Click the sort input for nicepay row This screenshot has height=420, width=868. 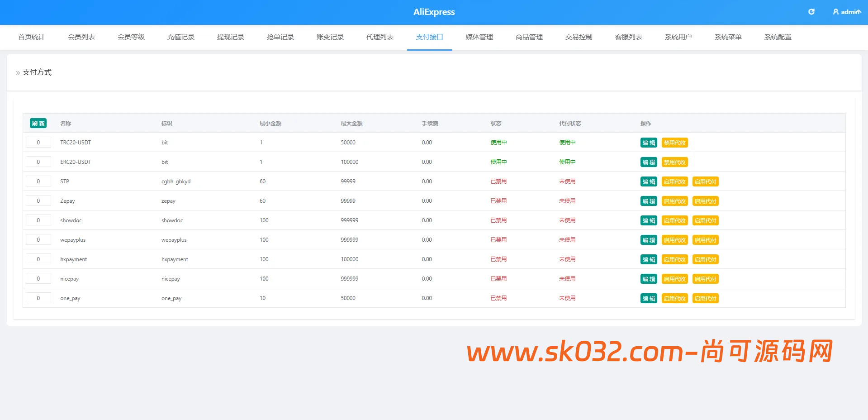(38, 278)
